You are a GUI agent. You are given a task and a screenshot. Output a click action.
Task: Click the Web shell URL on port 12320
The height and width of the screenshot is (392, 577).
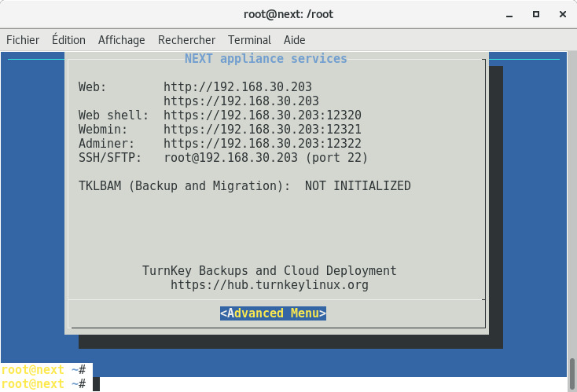tap(262, 115)
